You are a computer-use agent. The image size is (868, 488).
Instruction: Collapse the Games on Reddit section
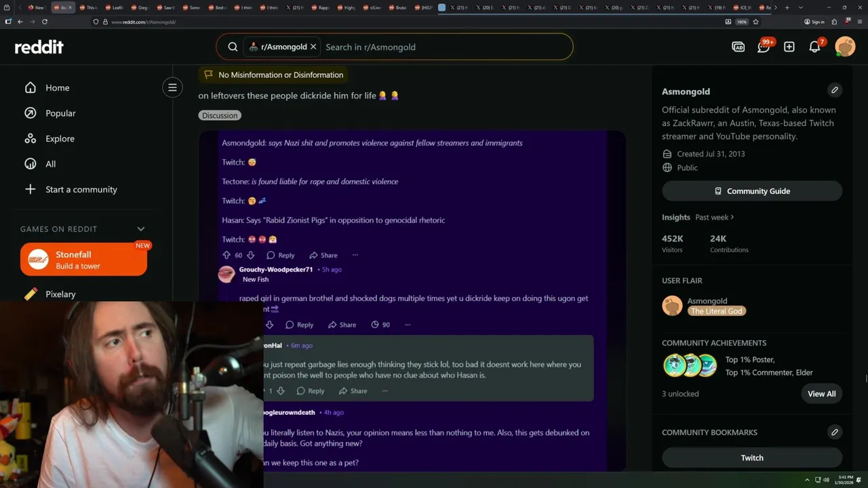141,229
